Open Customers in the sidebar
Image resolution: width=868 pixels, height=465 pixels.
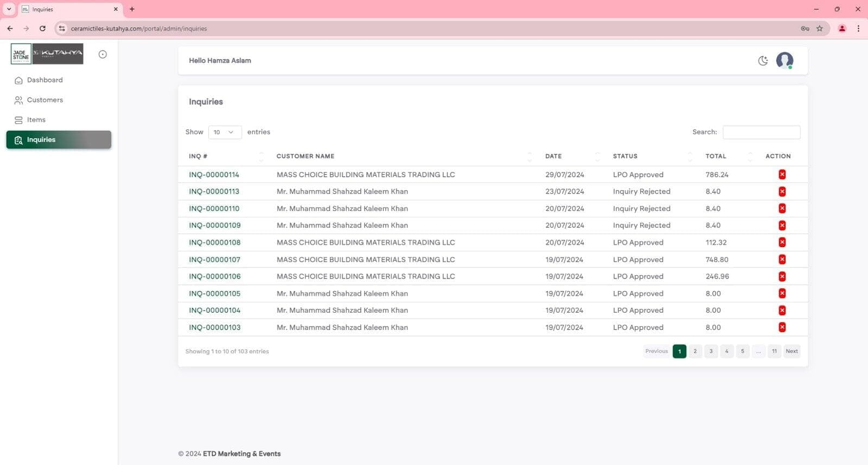pyautogui.click(x=44, y=100)
